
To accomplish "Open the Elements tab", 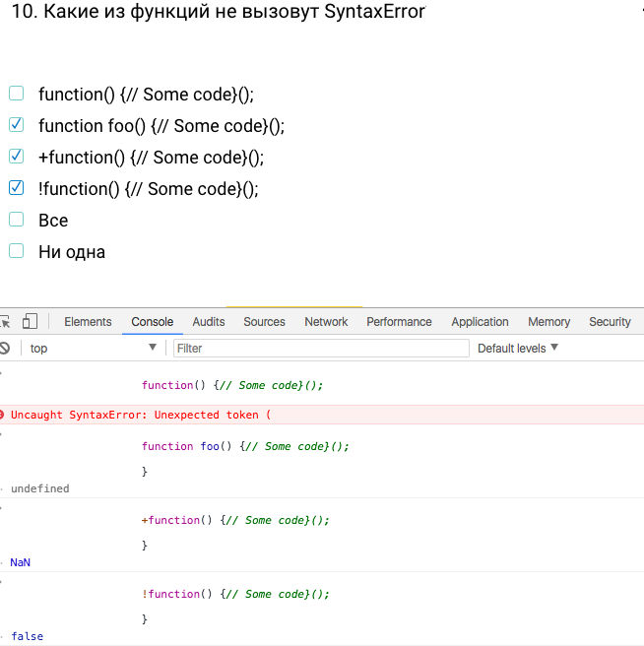I will coord(88,322).
